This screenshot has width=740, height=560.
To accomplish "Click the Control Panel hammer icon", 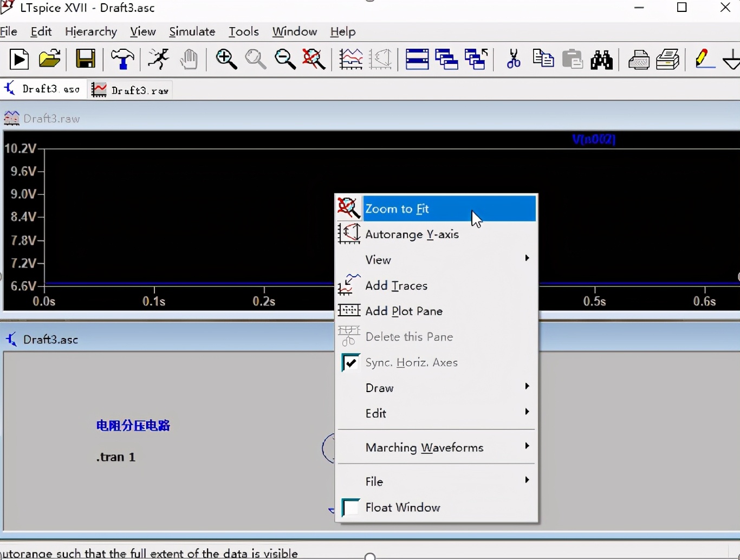I will pyautogui.click(x=122, y=60).
